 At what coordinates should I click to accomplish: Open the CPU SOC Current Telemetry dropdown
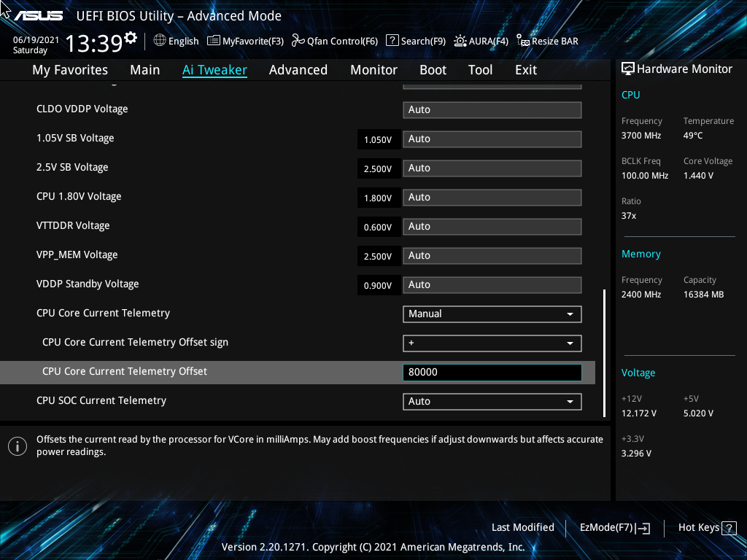[x=492, y=401]
